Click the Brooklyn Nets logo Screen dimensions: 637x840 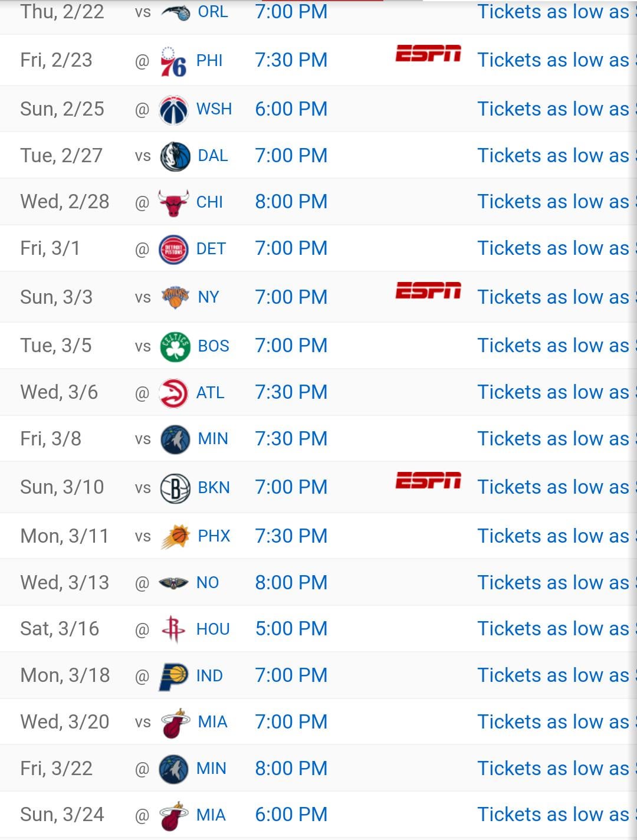(x=175, y=488)
